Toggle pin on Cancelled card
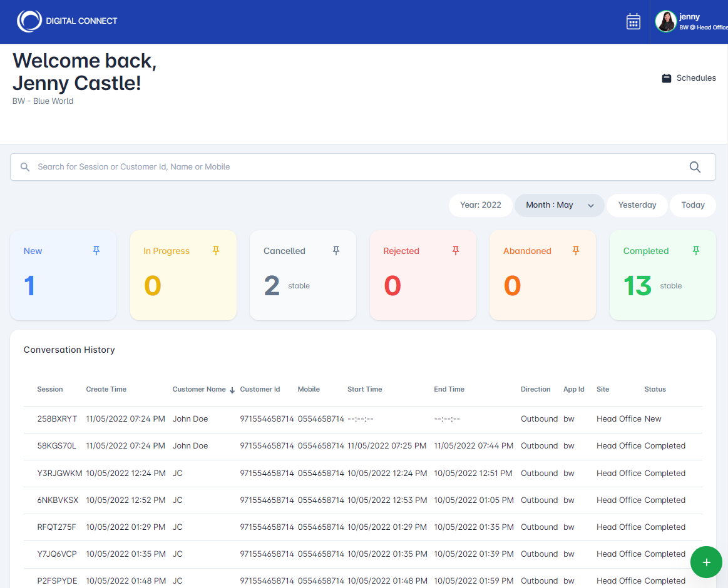Viewport: 728px width, 588px height. click(336, 251)
